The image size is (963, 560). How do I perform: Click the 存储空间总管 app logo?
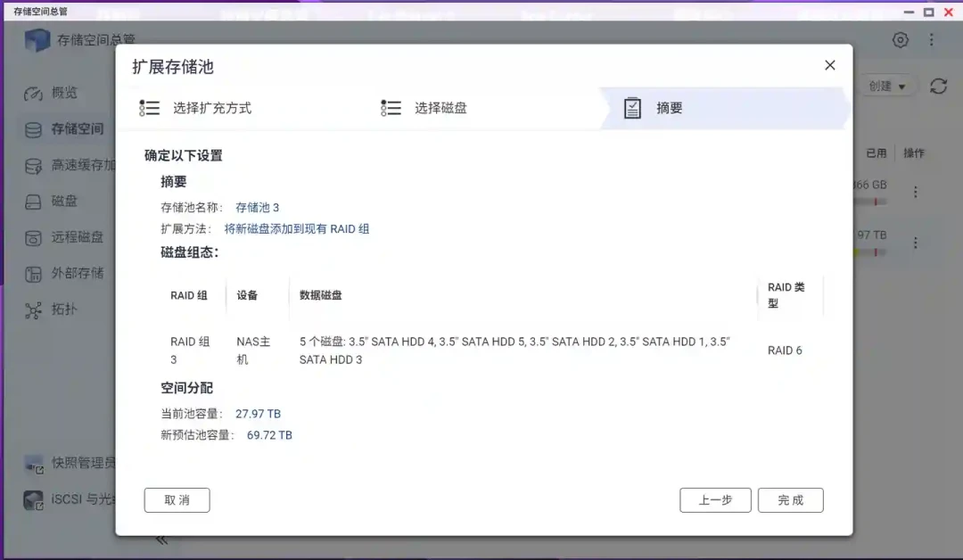(37, 40)
